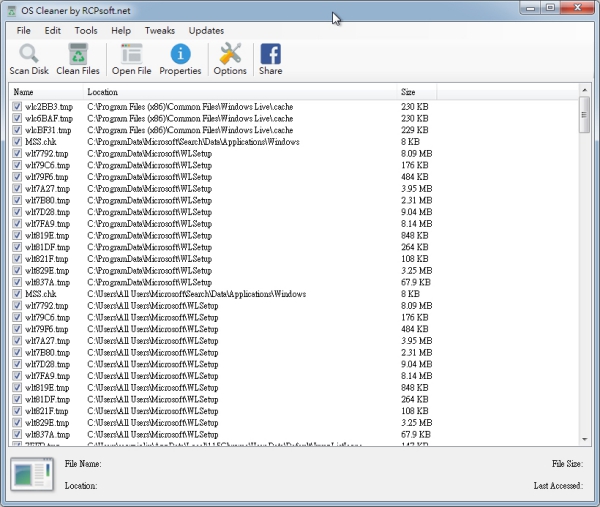The width and height of the screenshot is (600, 507).
Task: Share on Facebook icon
Action: pyautogui.click(x=270, y=54)
